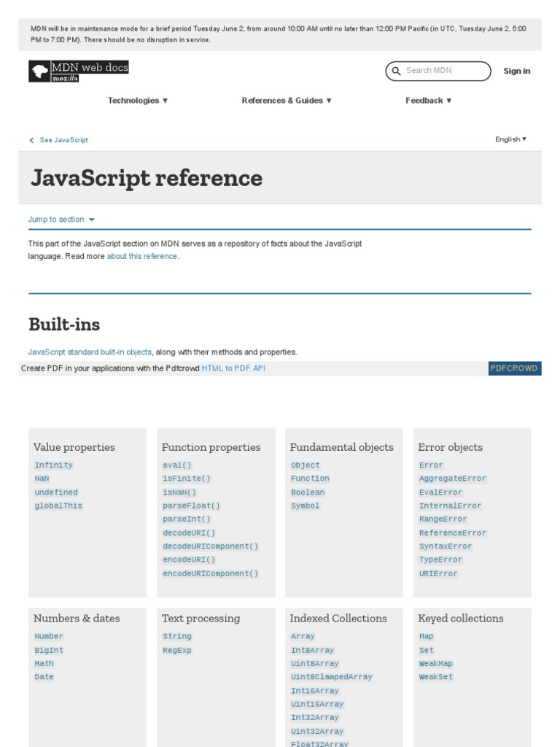The image size is (560, 747).
Task: Open the Error object link
Action: point(431,465)
